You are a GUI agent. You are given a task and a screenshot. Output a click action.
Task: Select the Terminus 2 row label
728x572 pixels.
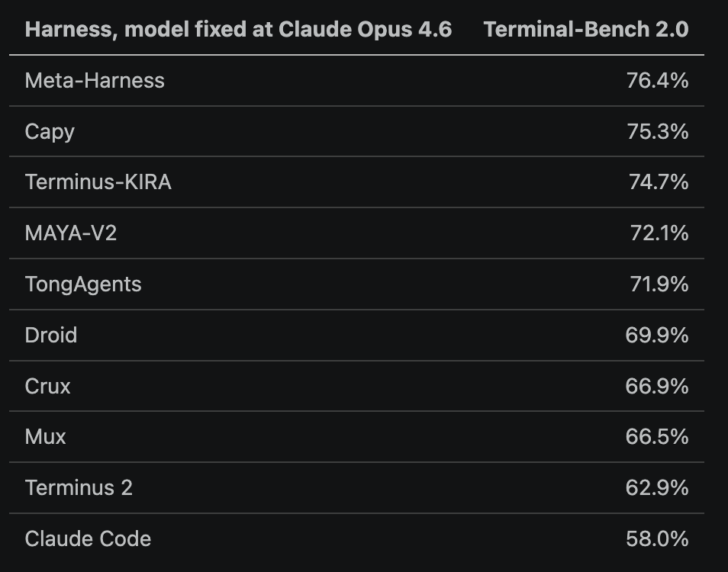pyautogui.click(x=79, y=487)
